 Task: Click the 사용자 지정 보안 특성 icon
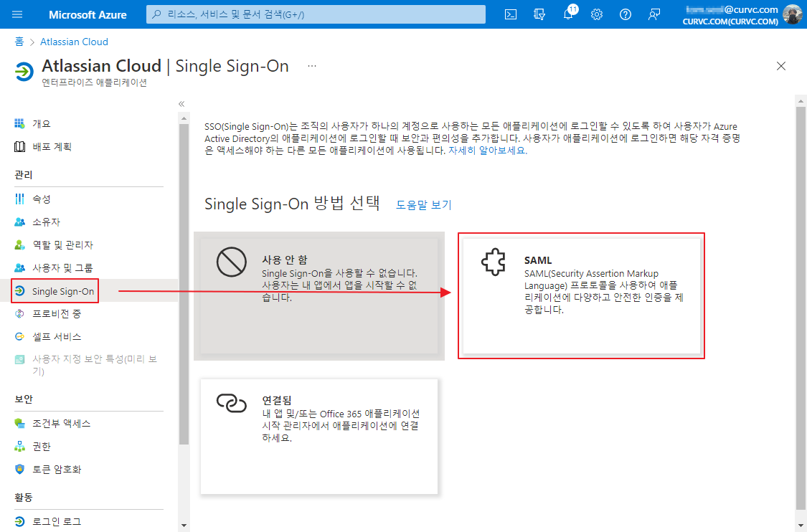(x=19, y=359)
